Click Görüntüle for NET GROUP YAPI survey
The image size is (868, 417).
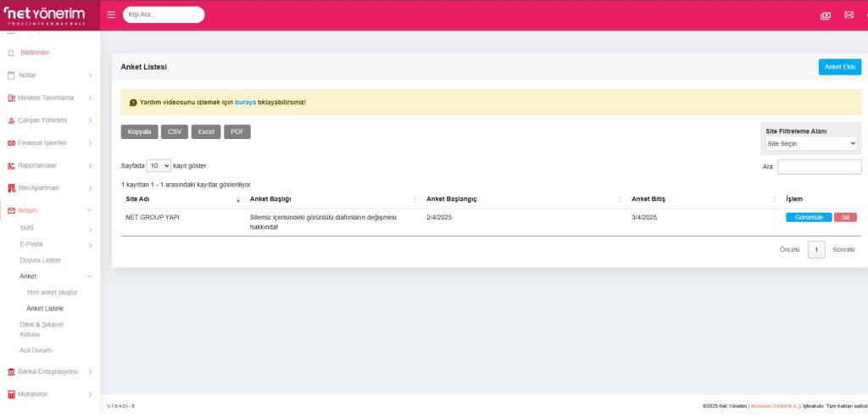pyautogui.click(x=809, y=217)
